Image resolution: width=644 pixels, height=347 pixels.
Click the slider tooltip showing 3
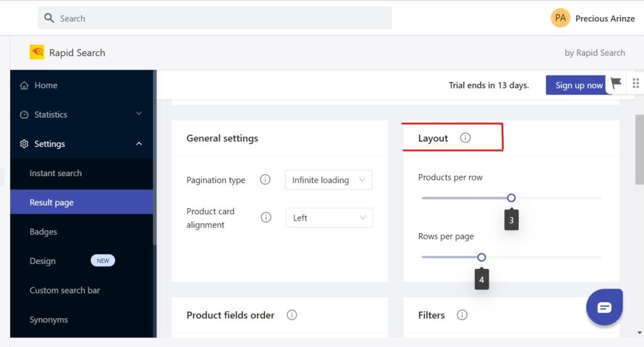point(511,219)
